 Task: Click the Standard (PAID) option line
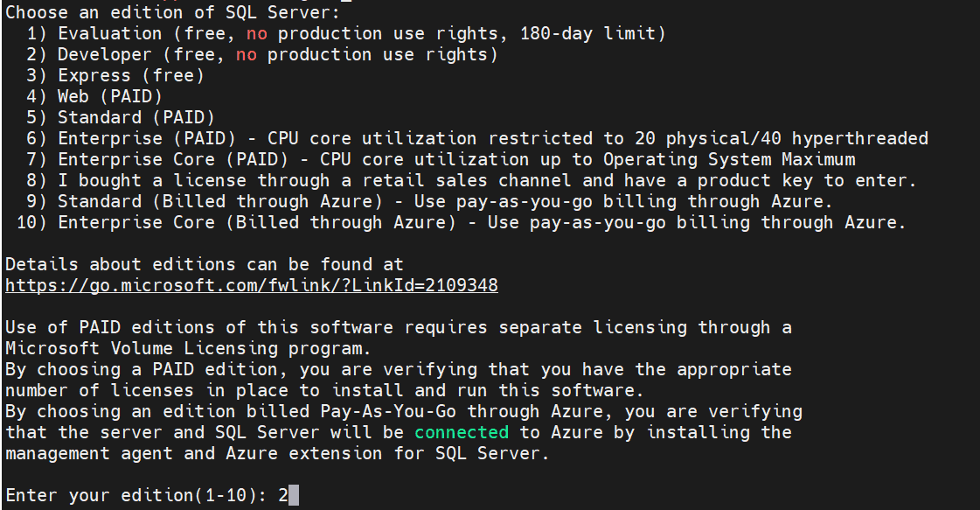[x=121, y=117]
